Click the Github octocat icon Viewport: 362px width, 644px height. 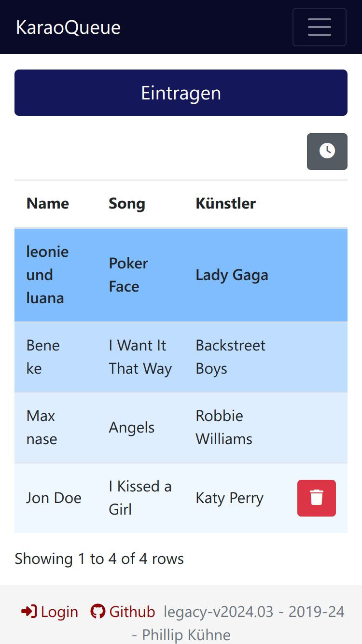(98, 612)
